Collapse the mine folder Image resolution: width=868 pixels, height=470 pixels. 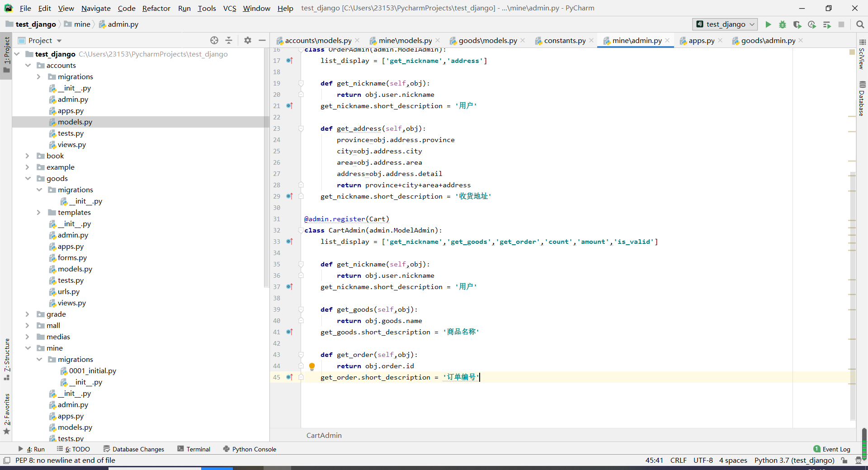(28, 348)
